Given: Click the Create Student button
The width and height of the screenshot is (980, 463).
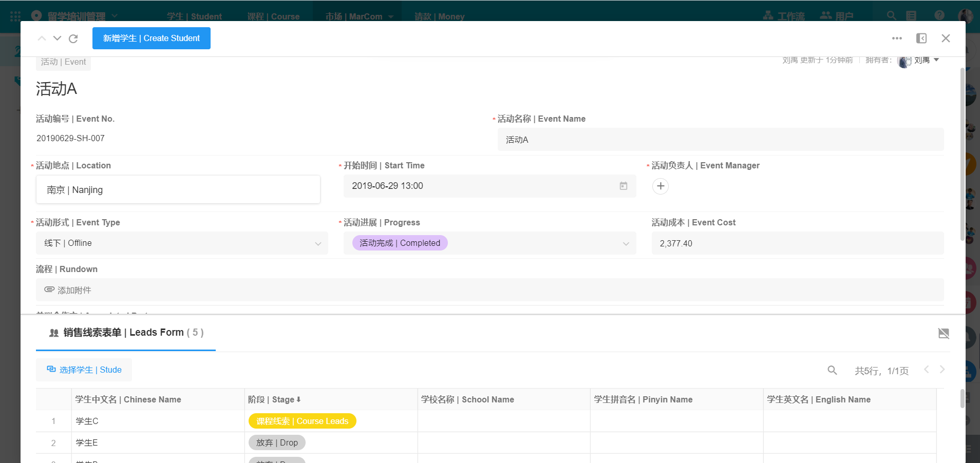Looking at the screenshot, I should [152, 38].
